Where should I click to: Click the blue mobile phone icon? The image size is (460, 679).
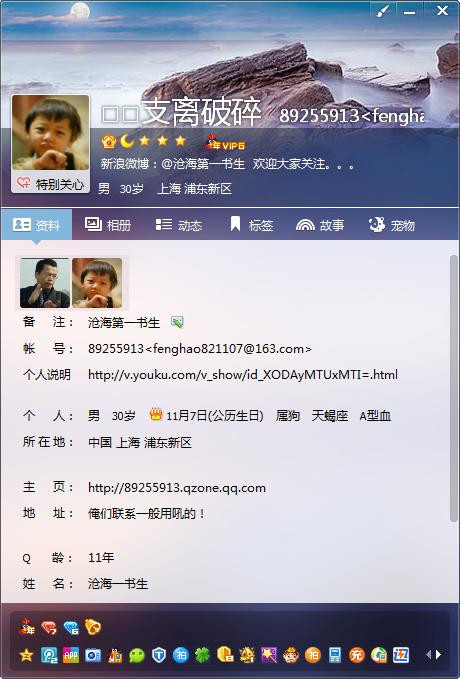click(335, 655)
